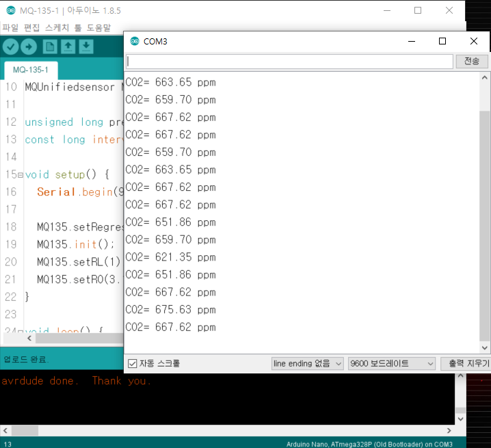Open the line ending 없음 dropdown
Screen dimensions: 491x448
click(x=307, y=363)
